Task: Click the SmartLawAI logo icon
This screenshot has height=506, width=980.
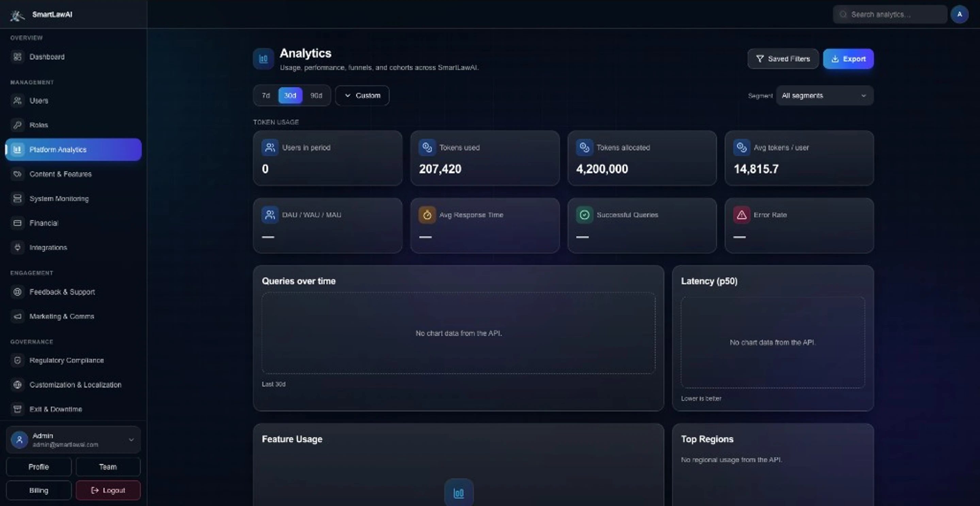Action: 17,15
